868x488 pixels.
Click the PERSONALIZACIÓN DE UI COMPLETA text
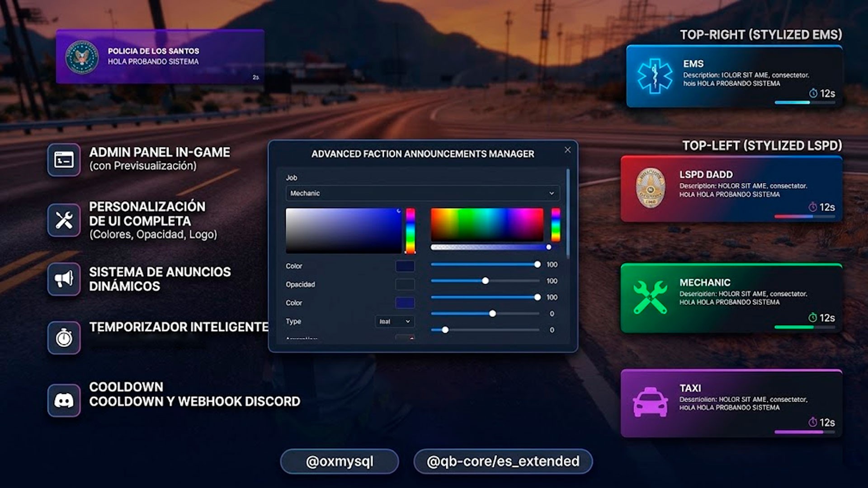click(147, 214)
